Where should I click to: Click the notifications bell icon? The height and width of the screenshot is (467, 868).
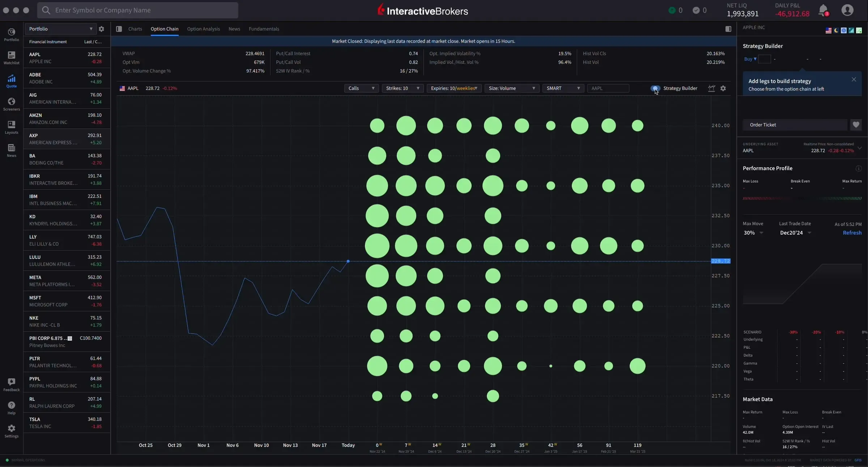point(824,10)
